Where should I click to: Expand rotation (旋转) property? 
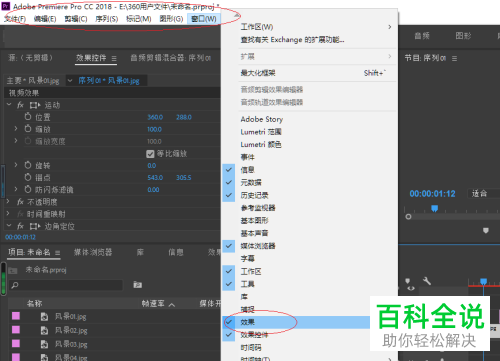point(16,165)
